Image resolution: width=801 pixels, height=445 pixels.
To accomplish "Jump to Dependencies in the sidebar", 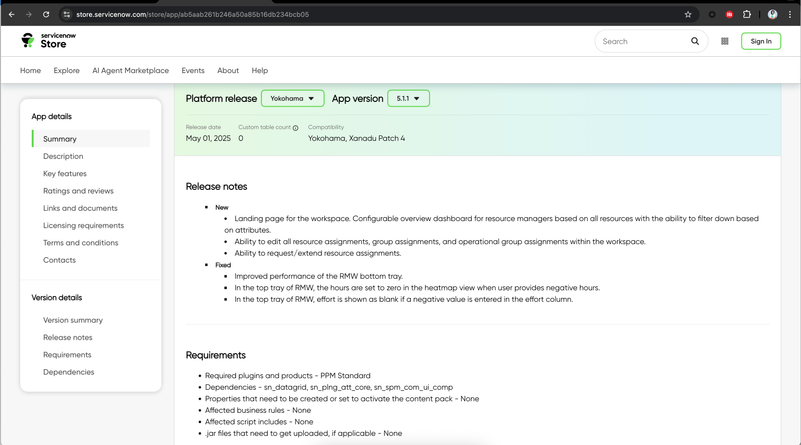I will click(68, 372).
